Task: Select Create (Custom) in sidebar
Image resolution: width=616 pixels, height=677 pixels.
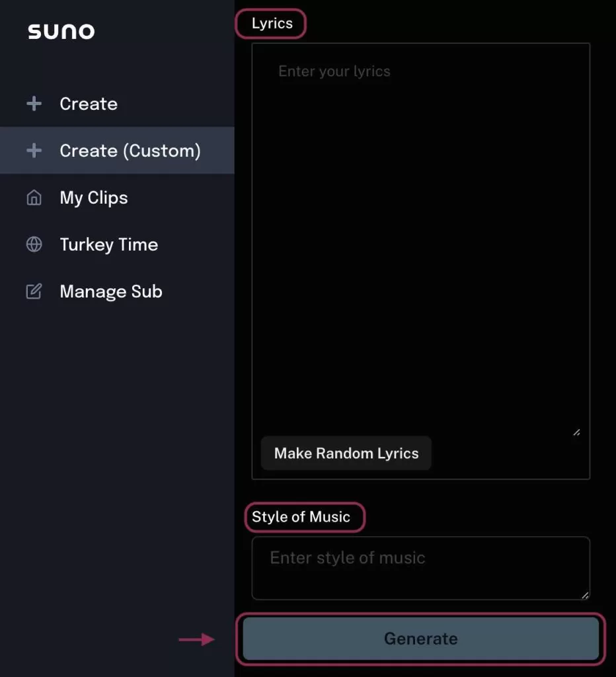Action: [117, 151]
